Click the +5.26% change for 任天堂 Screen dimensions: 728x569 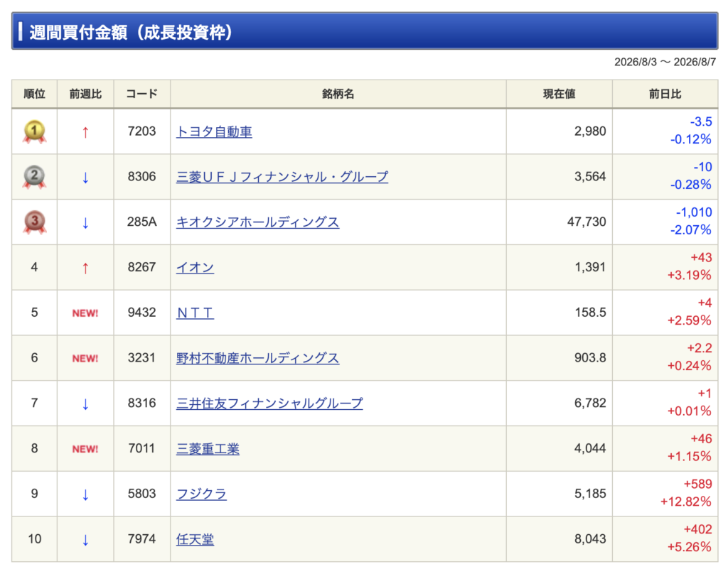point(690,547)
